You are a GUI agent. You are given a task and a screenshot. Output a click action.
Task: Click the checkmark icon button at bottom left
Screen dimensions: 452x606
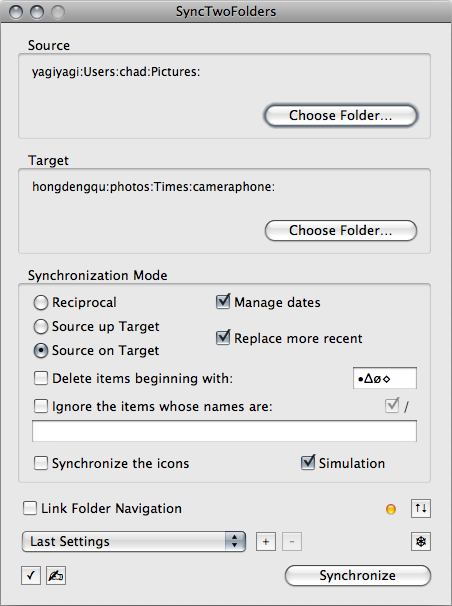point(31,576)
